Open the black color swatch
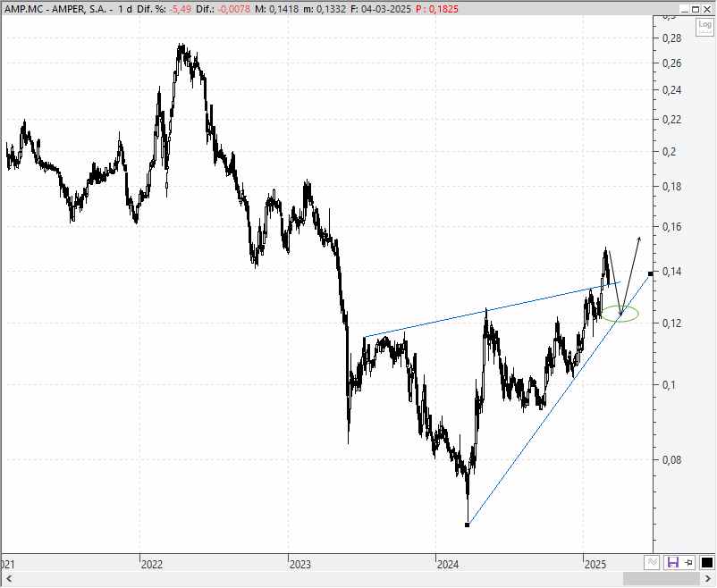Viewport: 717px width, 588px height. (x=707, y=562)
